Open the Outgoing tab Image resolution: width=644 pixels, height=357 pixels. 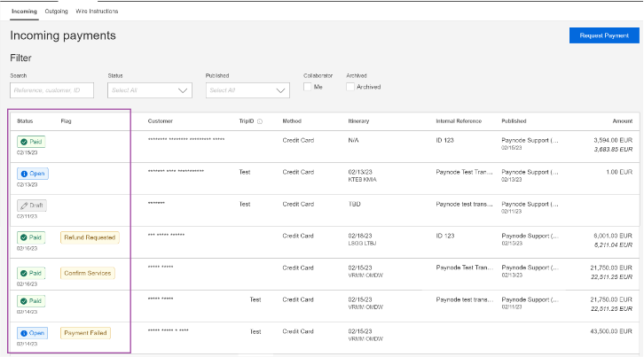56,12
